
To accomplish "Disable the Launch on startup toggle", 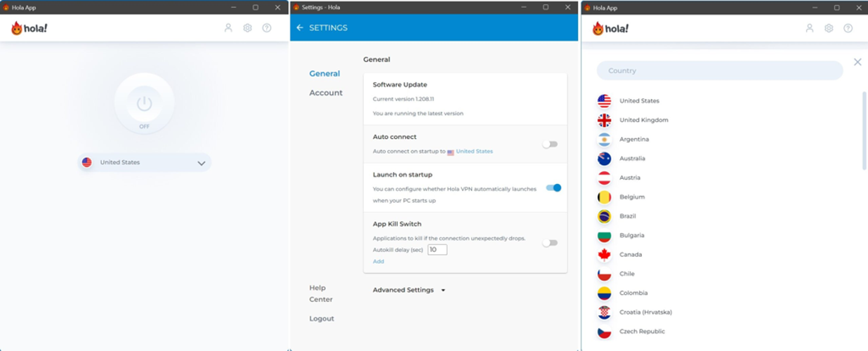I will point(553,187).
